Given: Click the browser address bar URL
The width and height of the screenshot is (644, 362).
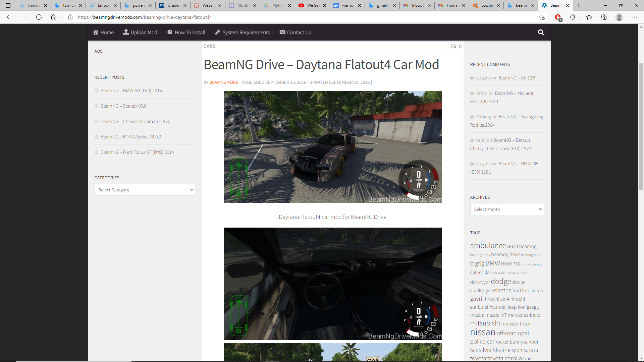Looking at the screenshot, I should (x=144, y=17).
